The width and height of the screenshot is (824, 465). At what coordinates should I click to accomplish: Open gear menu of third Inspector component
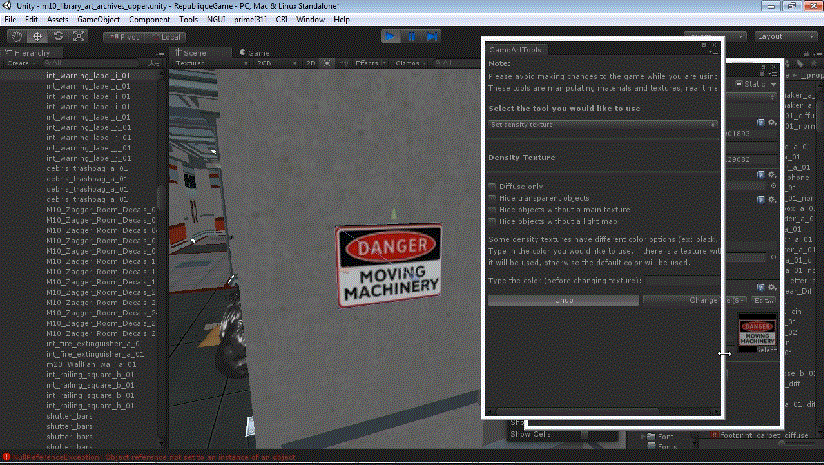[x=771, y=200]
